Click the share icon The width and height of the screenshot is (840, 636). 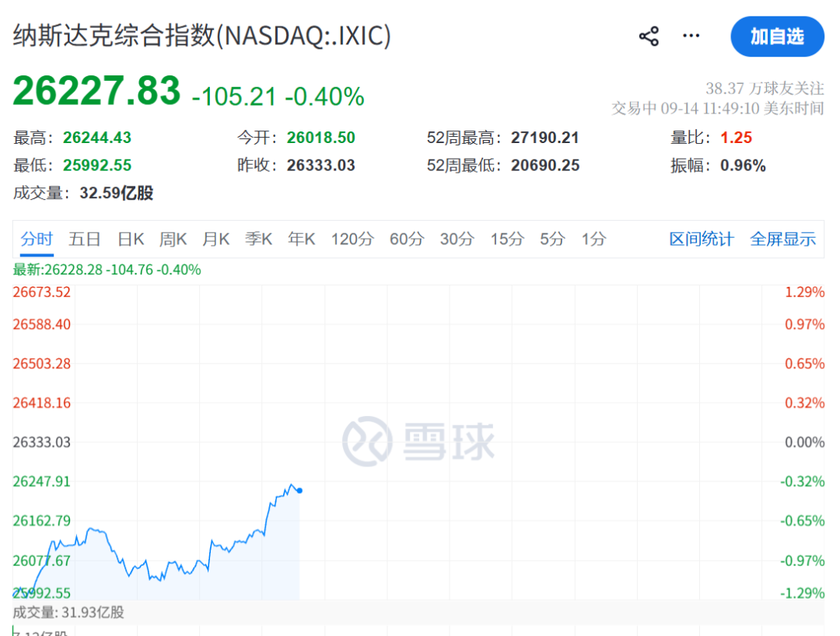point(649,37)
